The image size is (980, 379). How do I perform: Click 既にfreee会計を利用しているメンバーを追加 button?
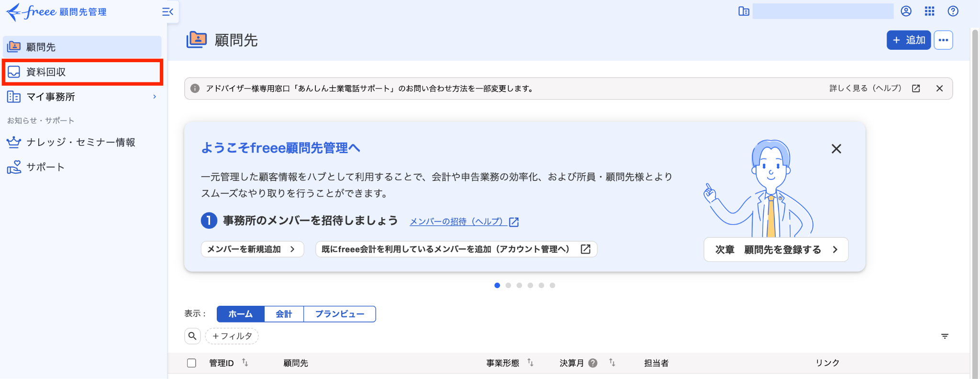(x=456, y=249)
